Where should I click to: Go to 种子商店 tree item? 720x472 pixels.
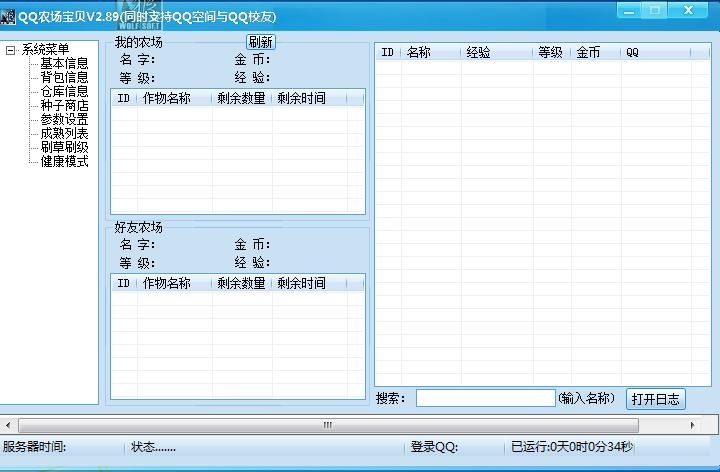pos(64,106)
